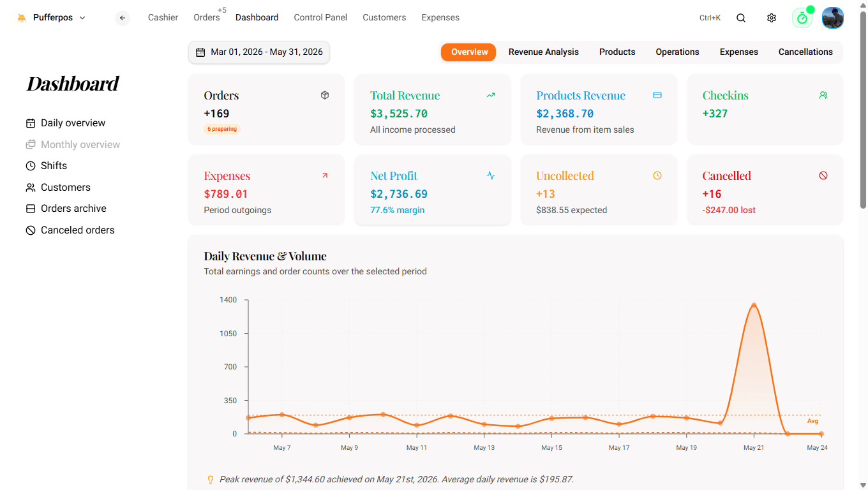Image resolution: width=868 pixels, height=490 pixels.
Task: Open the Customers top navigation tab
Action: pyautogui.click(x=384, y=17)
